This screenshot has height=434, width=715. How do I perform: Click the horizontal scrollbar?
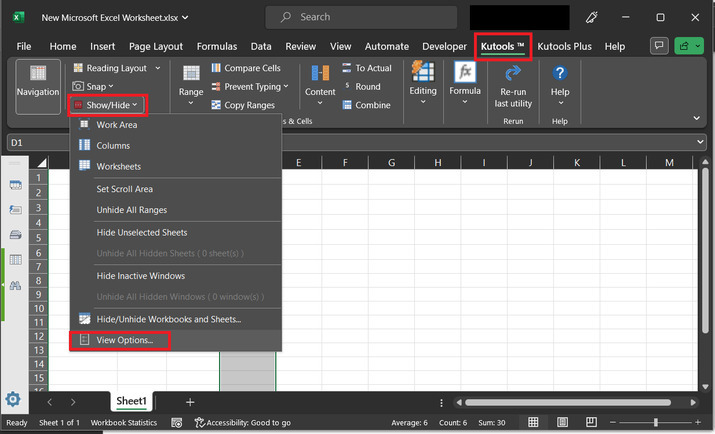coord(568,403)
